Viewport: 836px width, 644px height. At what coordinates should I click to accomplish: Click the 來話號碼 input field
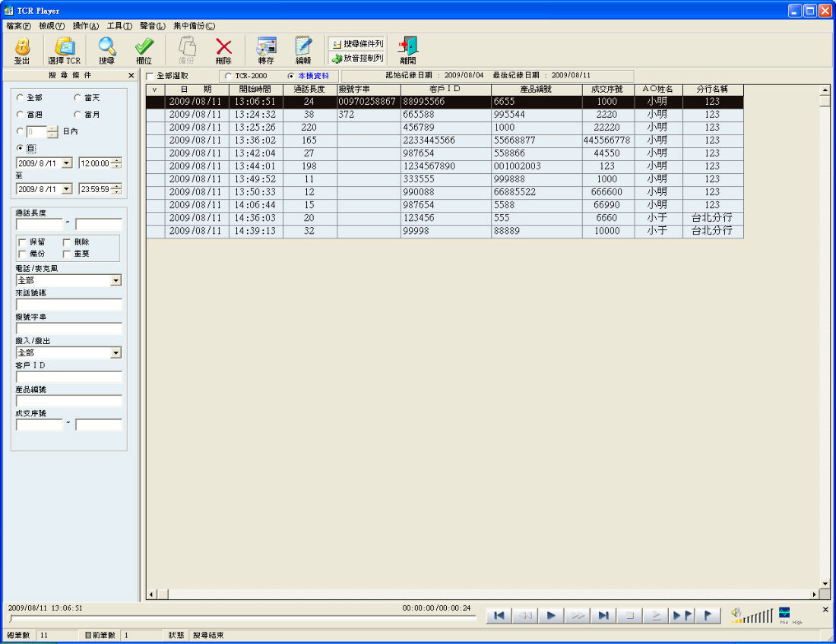68,305
